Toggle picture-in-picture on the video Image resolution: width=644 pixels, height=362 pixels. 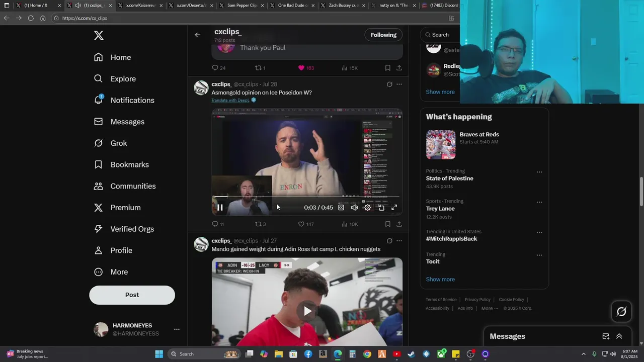pyautogui.click(x=381, y=208)
